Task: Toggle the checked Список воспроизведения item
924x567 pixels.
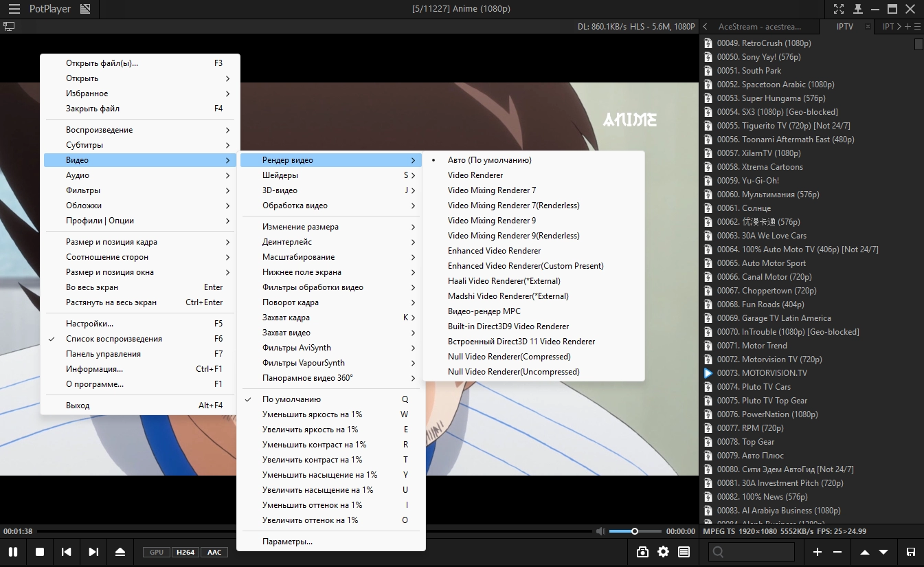Action: coord(113,339)
